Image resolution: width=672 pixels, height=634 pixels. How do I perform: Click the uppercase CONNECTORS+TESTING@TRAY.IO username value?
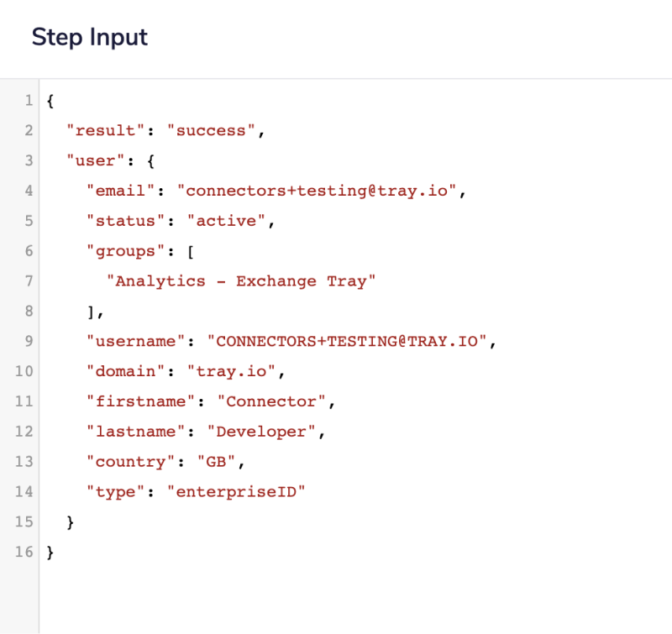point(353,342)
